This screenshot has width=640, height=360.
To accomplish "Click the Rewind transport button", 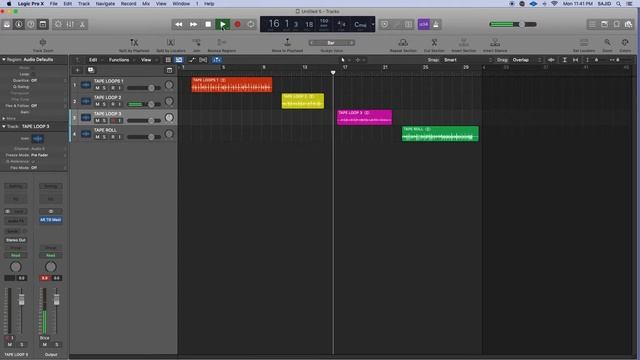I will (179, 24).
